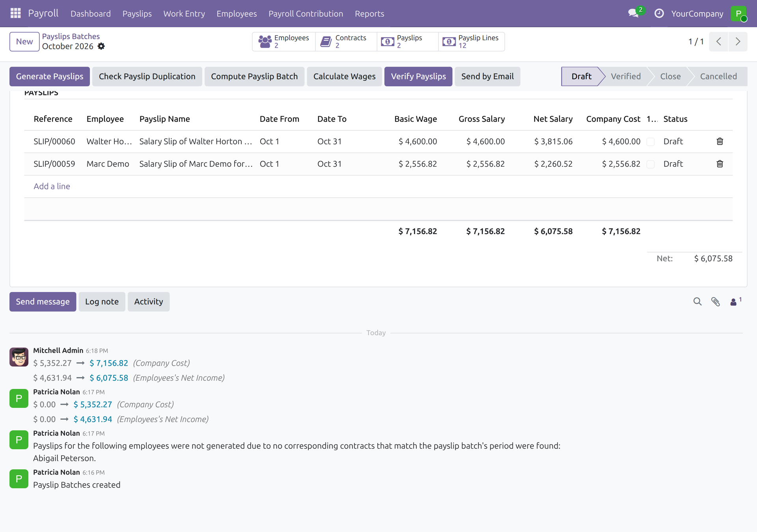Click the paperclip attachments icon
This screenshot has height=532, width=757.
(x=715, y=301)
